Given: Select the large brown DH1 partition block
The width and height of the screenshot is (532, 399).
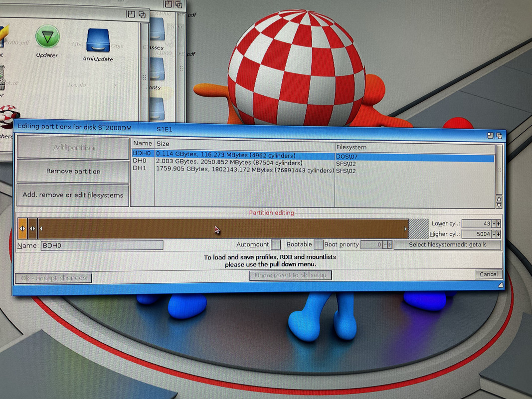Looking at the screenshot, I should click(223, 228).
